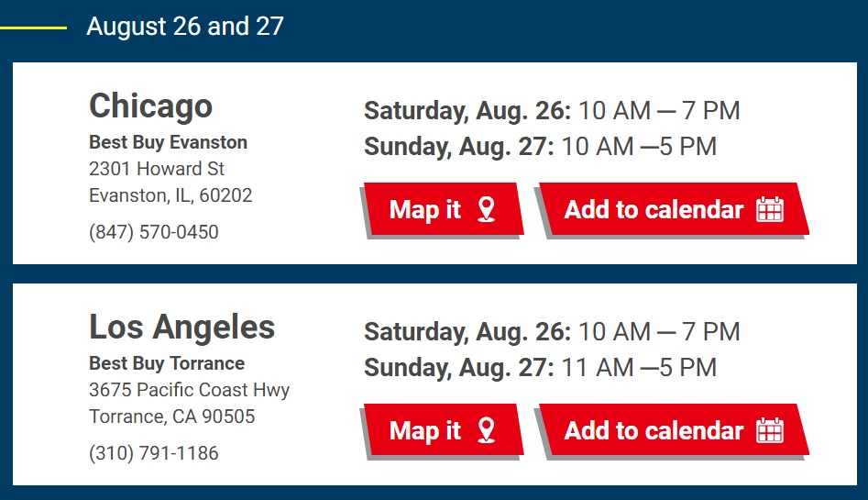Click the 3675 Pacific Coast Hwy address

click(x=190, y=390)
